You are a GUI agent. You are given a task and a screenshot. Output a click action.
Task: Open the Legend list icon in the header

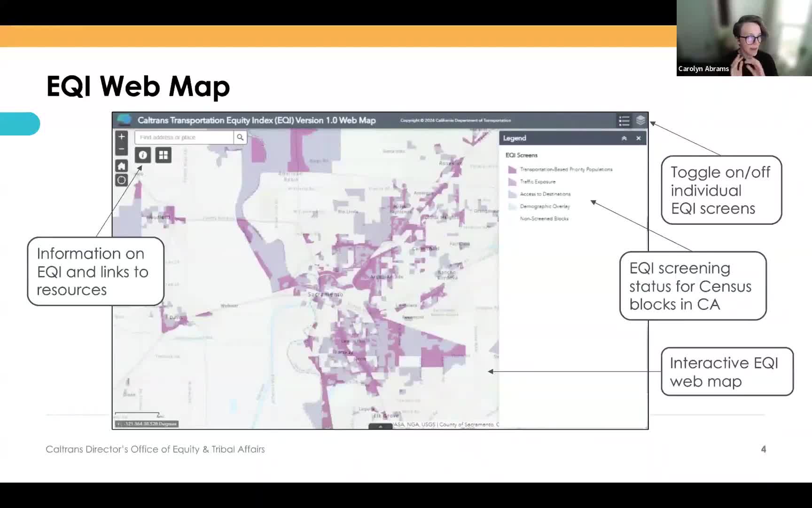click(624, 120)
